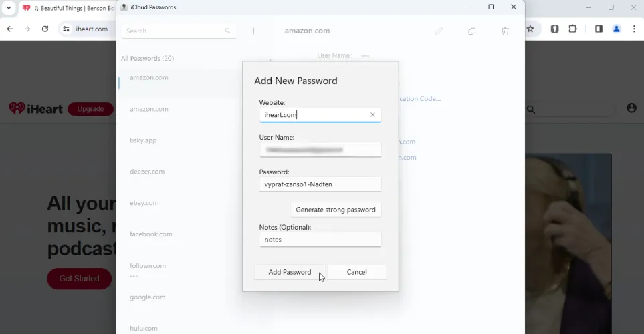Click the edit pencil icon for amazon.com
Viewport: 644px width, 334px height.
[439, 31]
